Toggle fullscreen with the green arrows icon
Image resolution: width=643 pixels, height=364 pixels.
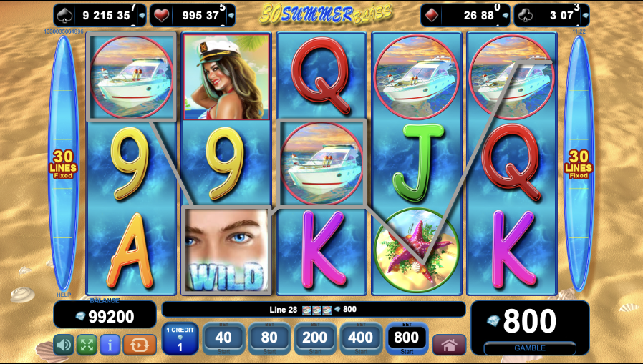point(87,345)
